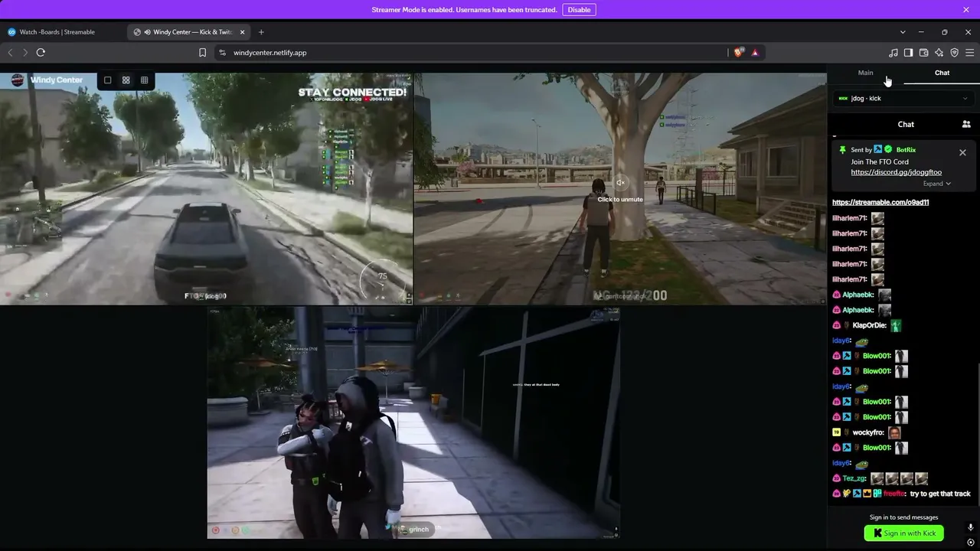Open the browser tab search dropdown
Viewport: 980px width, 551px height.
(903, 32)
